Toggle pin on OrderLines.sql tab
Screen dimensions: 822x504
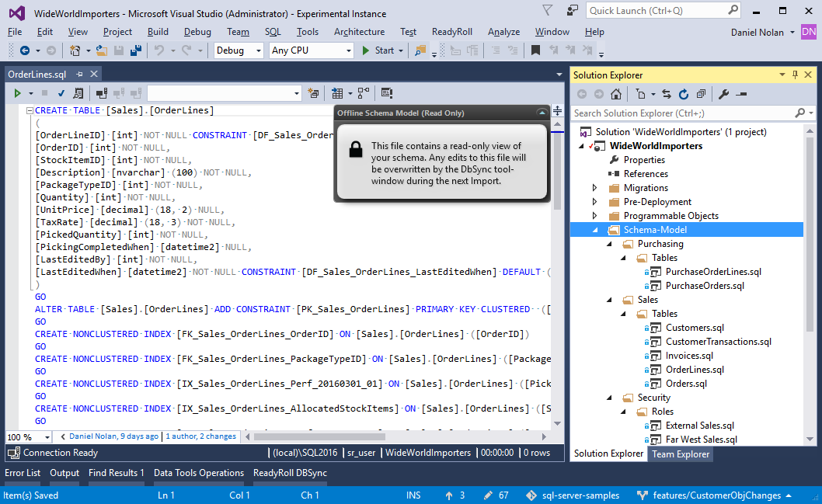coord(79,75)
